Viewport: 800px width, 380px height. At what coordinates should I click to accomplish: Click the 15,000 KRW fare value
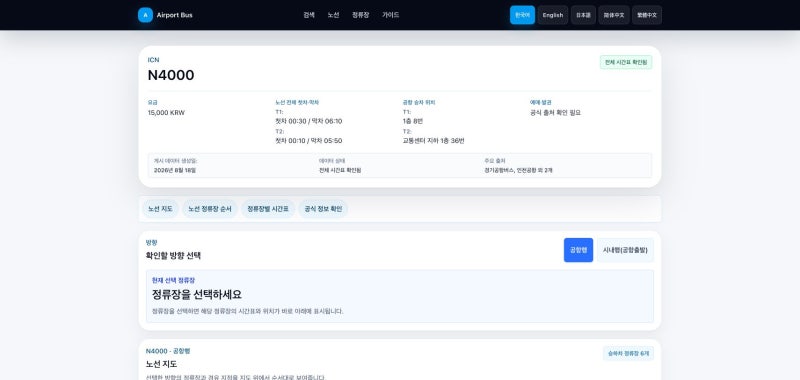click(x=166, y=113)
